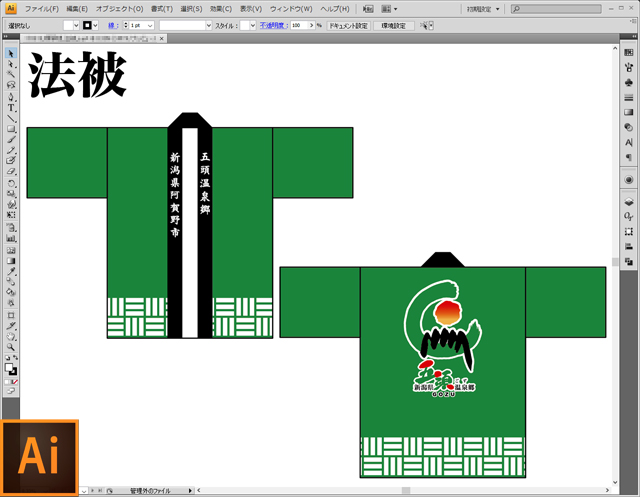
Task: Select the Eraser tool
Action: [11, 171]
